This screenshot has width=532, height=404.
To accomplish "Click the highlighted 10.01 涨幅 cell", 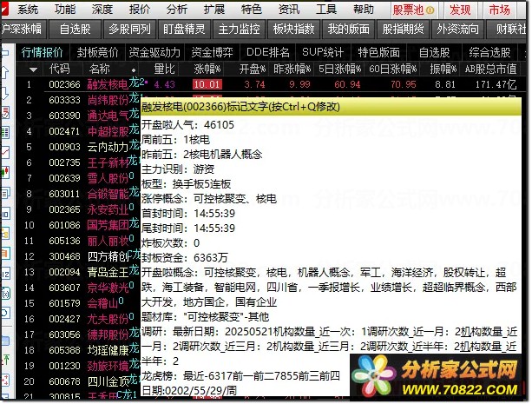I will tap(207, 84).
